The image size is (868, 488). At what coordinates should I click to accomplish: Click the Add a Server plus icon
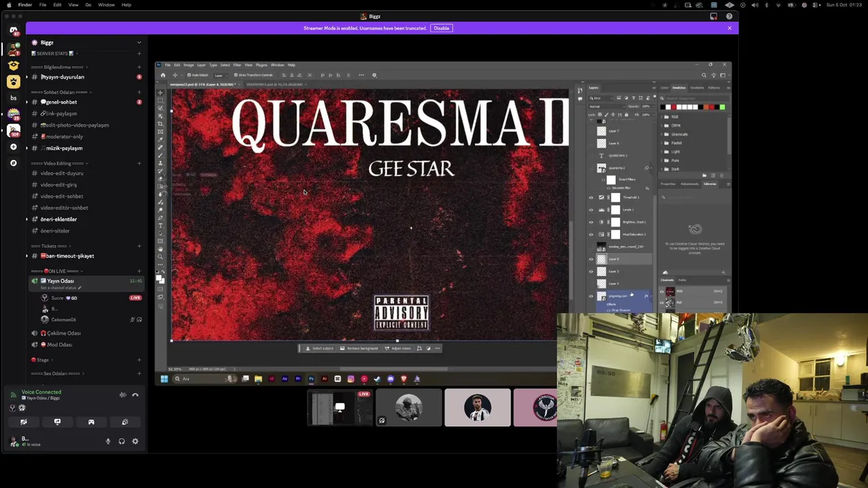[13, 146]
